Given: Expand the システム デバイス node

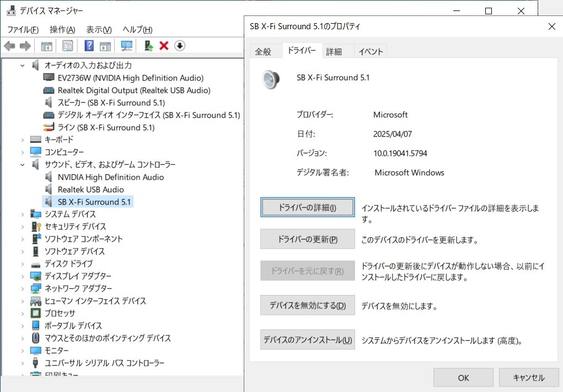Looking at the screenshot, I should [x=23, y=214].
